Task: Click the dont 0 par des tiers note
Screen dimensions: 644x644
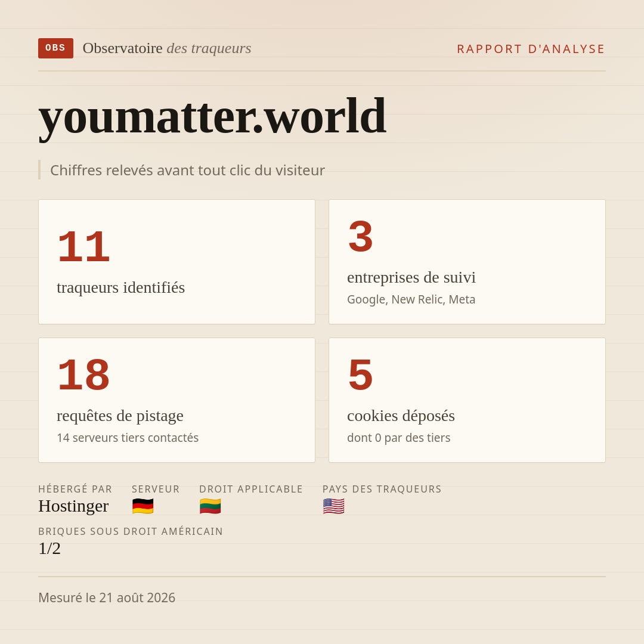Action: 399,438
